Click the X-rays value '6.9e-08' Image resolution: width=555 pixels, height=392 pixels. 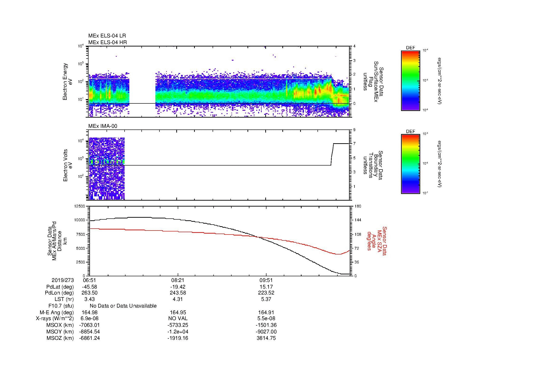click(89, 318)
